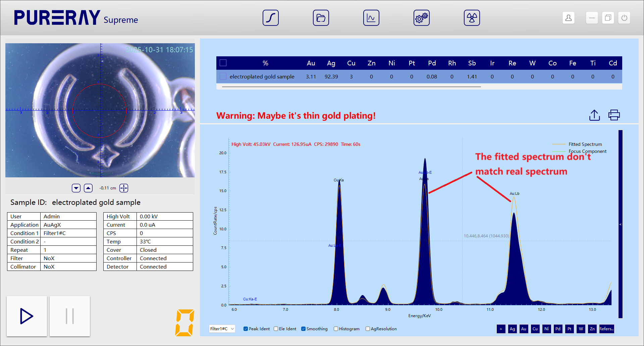
Task: Start measurement with the play button
Action: (x=27, y=316)
